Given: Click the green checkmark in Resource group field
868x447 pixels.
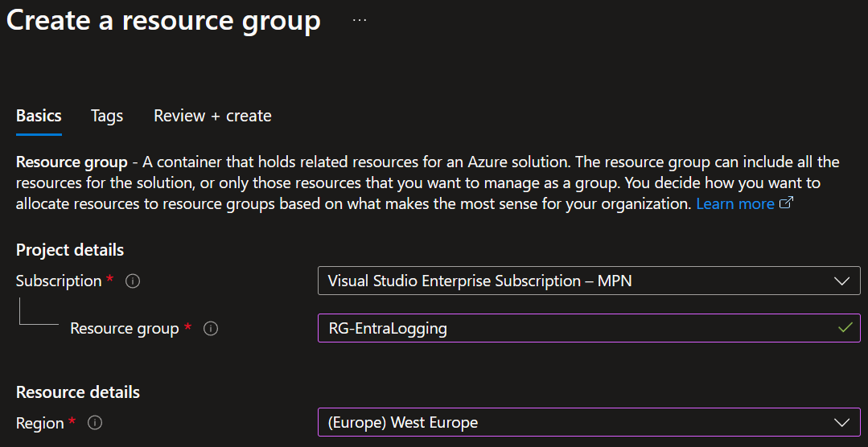Looking at the screenshot, I should tap(844, 328).
